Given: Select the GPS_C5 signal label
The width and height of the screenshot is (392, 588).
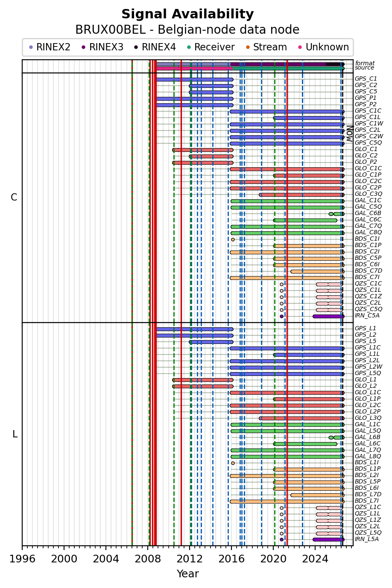Looking at the screenshot, I should pos(366,91).
